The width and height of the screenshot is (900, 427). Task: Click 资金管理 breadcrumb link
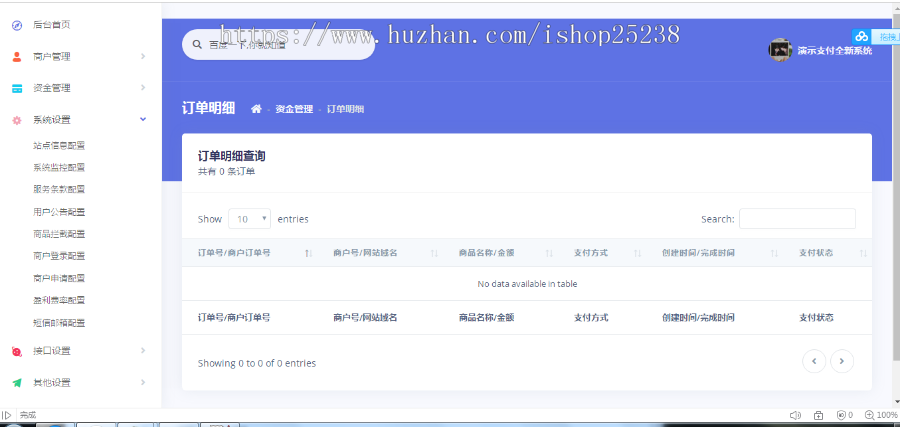[x=294, y=109]
